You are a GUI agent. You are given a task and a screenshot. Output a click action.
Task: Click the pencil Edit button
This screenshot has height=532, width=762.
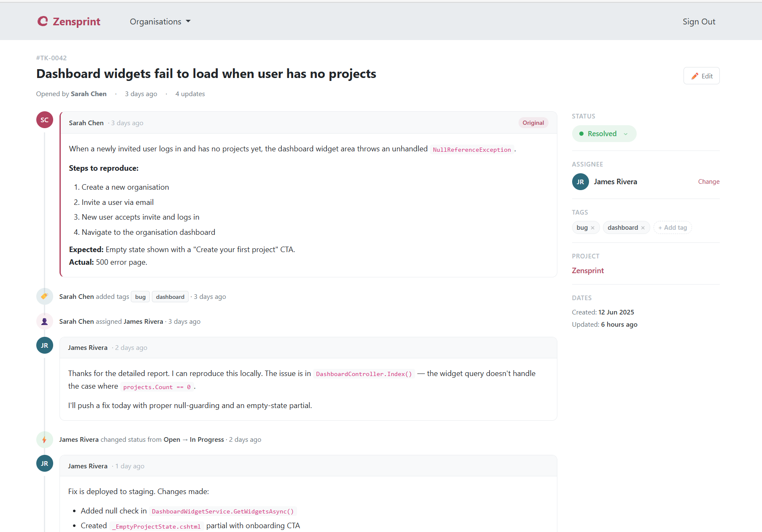[701, 76]
